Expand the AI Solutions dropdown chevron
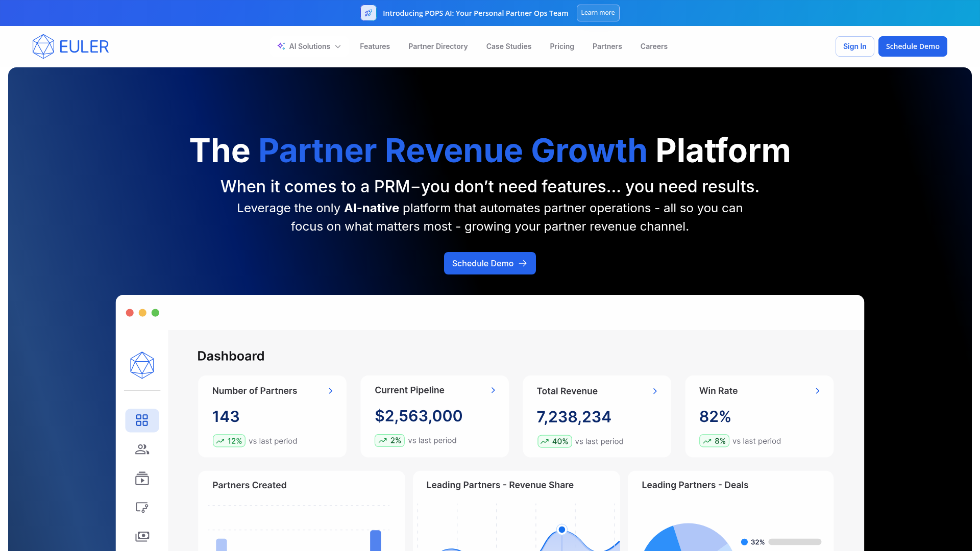The image size is (980, 551). [x=338, y=46]
